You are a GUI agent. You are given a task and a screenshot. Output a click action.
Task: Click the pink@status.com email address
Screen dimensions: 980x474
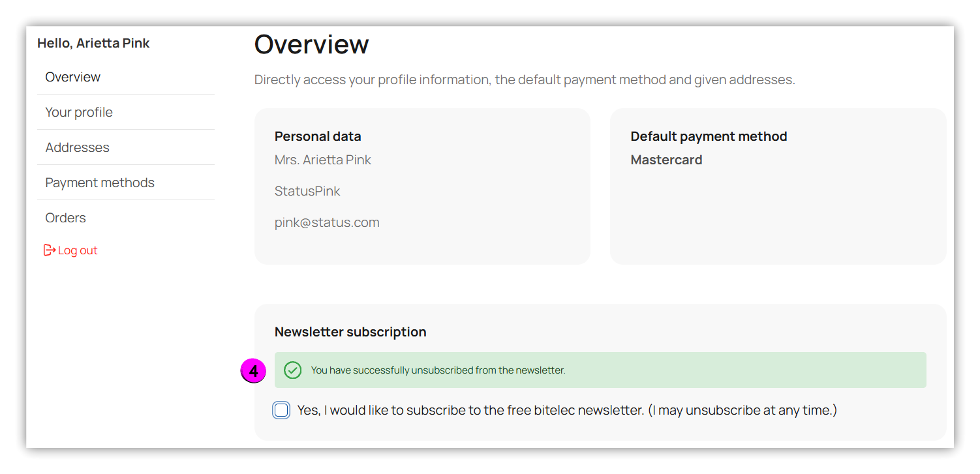click(327, 222)
